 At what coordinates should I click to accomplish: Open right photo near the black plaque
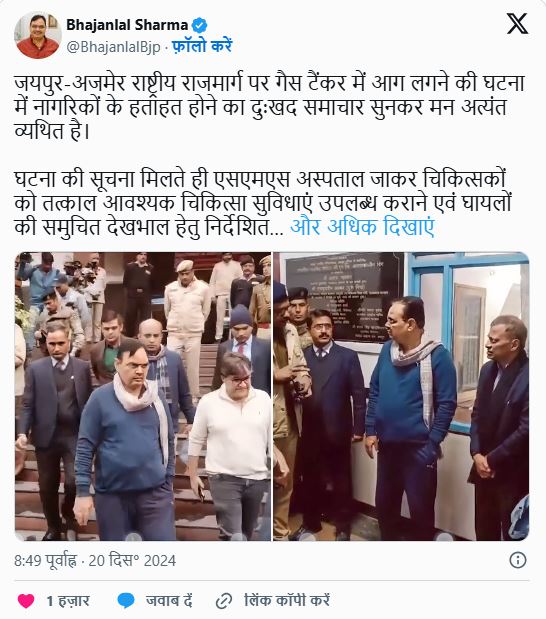tap(401, 396)
